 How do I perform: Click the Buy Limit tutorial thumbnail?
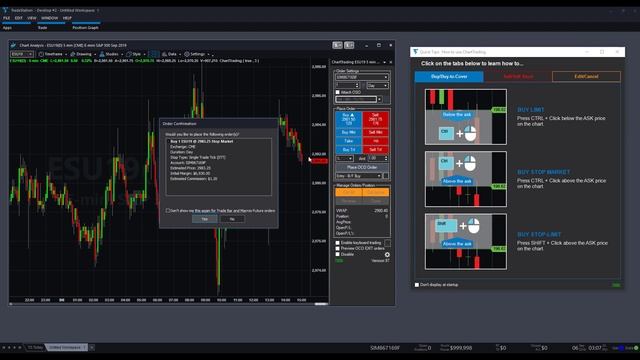[466, 117]
